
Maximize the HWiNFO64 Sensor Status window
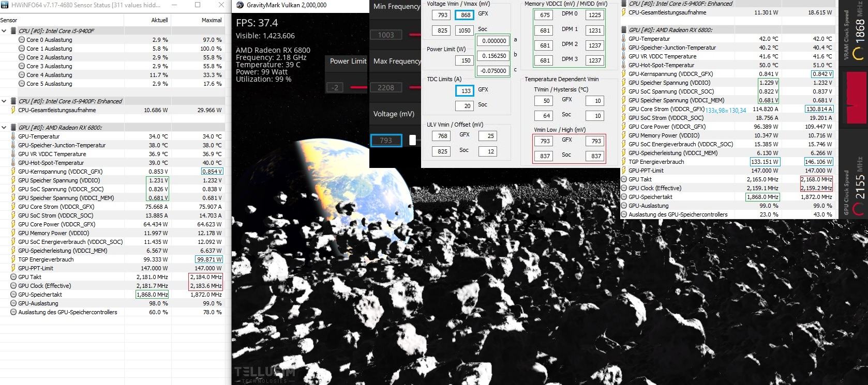coord(198,5)
